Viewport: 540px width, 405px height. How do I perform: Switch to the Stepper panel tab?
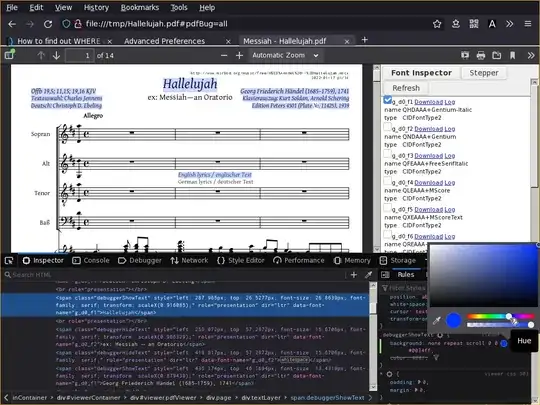pyautogui.click(x=484, y=73)
